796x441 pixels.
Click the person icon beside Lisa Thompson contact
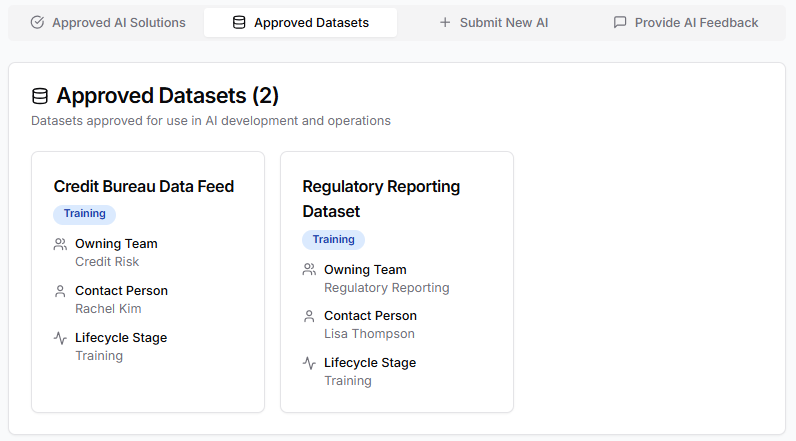(309, 316)
